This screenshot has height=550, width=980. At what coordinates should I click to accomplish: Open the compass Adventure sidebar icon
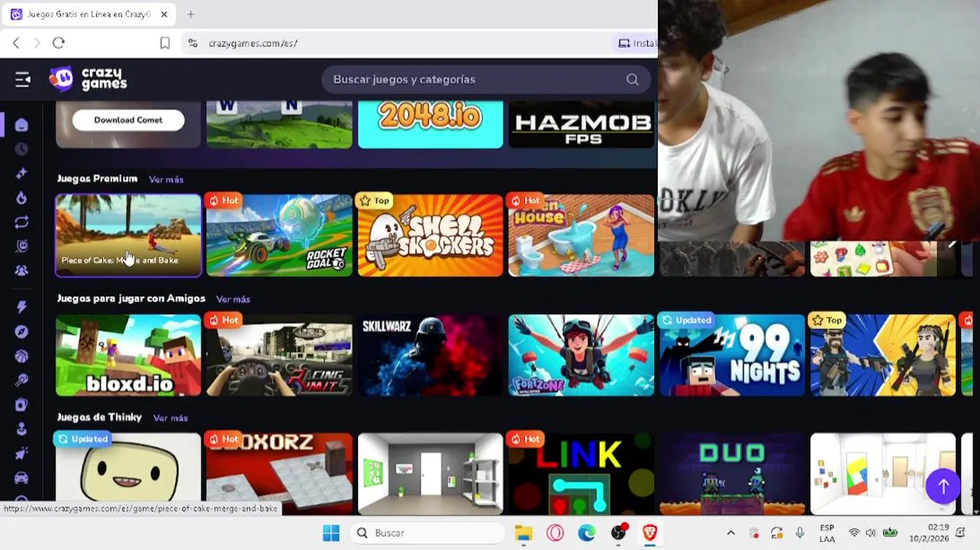pos(21,332)
